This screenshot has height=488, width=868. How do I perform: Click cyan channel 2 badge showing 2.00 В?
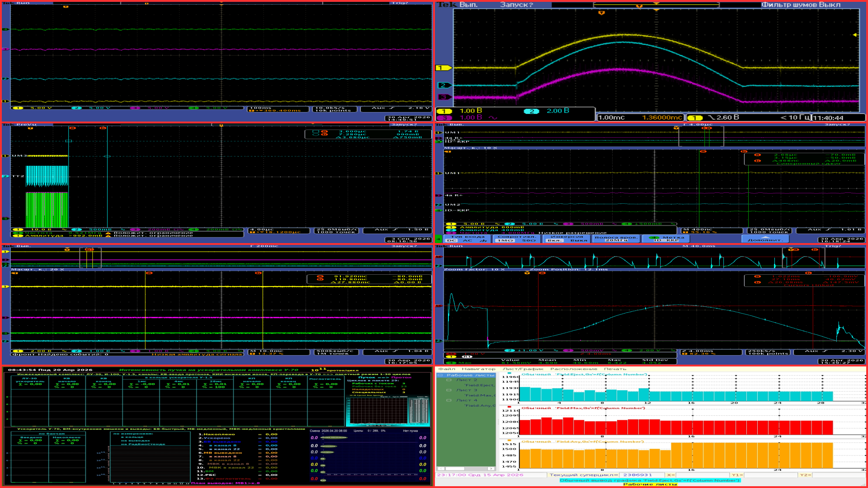point(531,111)
